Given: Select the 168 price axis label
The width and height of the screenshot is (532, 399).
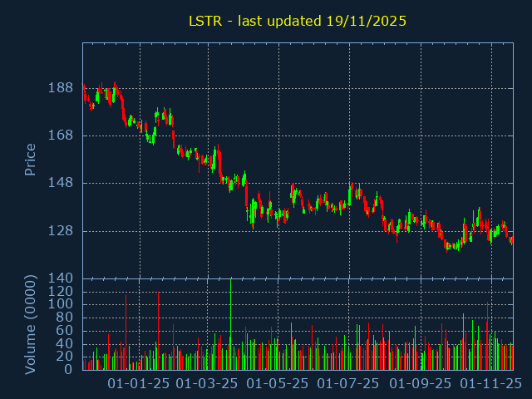Looking at the screenshot, I should (x=61, y=135).
